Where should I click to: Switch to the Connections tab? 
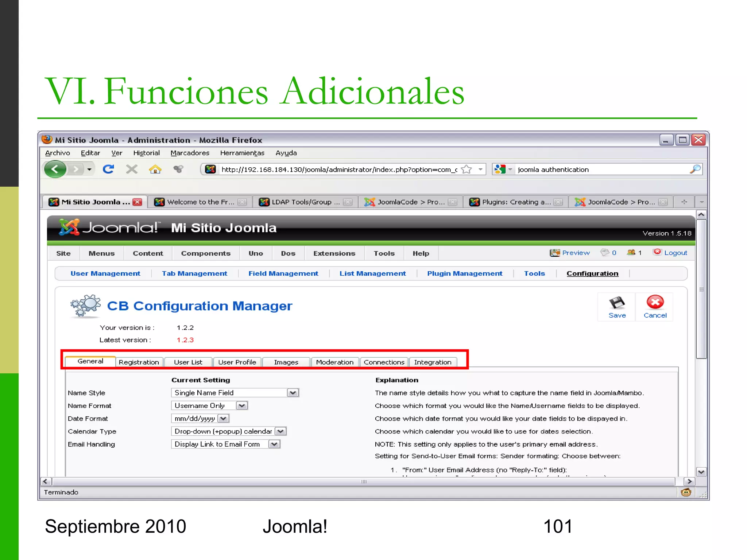(384, 362)
